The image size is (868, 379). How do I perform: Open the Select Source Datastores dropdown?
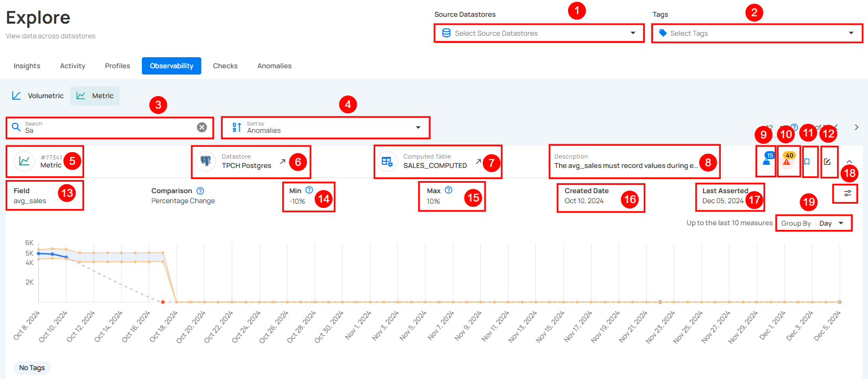[539, 33]
